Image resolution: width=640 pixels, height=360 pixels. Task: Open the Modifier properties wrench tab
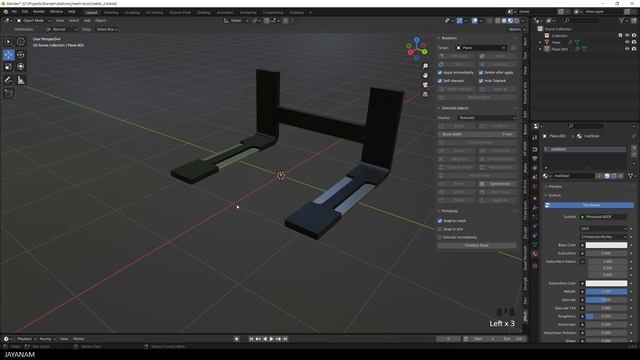535,208
